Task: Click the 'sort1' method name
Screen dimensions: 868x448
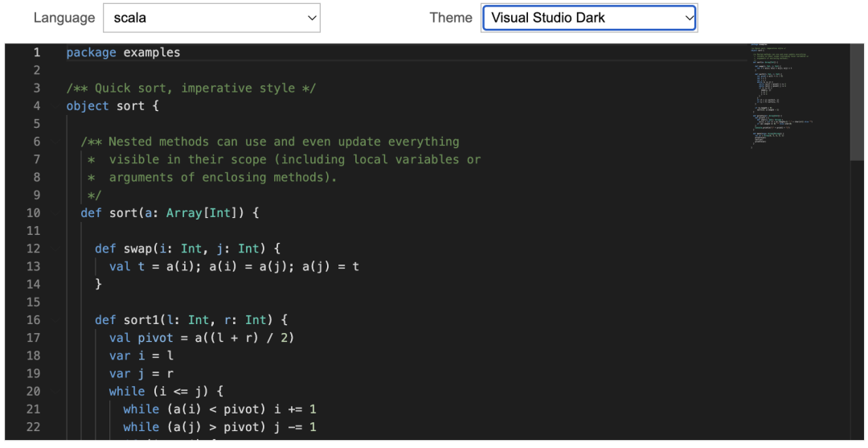Action: pos(141,320)
